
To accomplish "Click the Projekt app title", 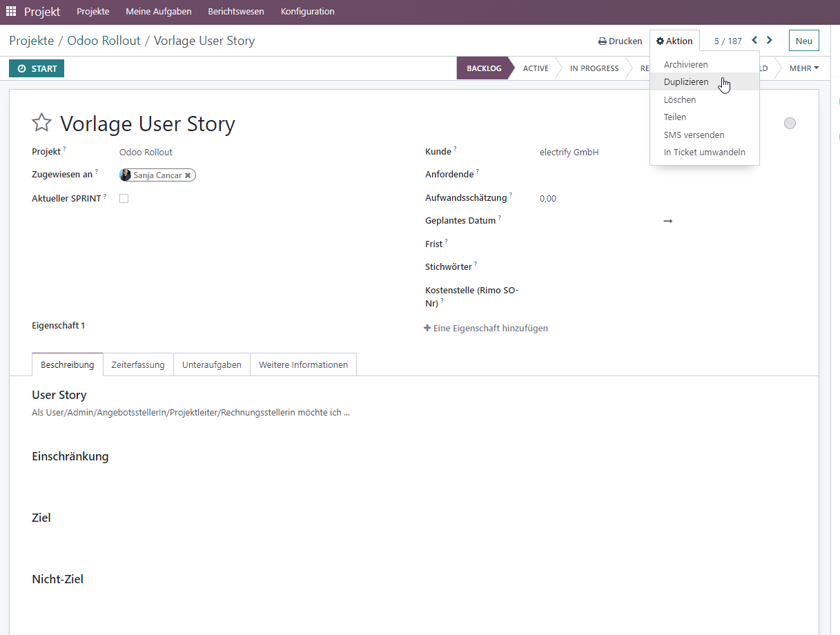I will 42,12.
